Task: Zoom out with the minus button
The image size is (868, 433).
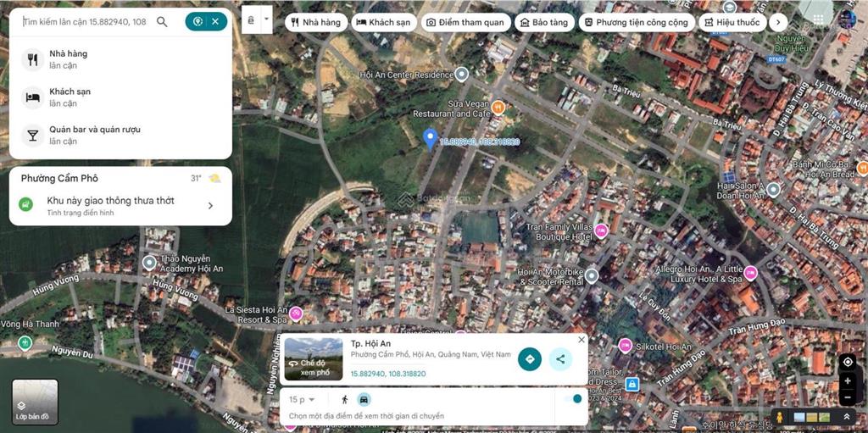Action: (847, 397)
